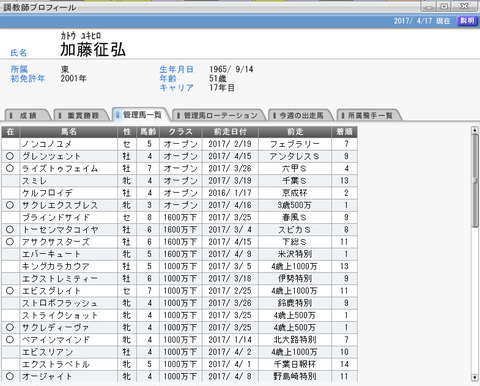Screen dimensions: 480x386
Task: Click the 2017/ 4/17 現在 date label
Action: click(422, 21)
